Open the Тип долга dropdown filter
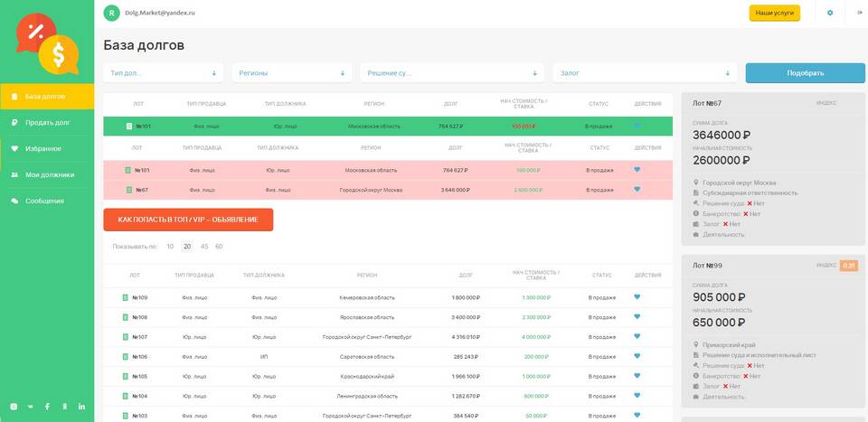This screenshot has width=868, height=422. pyautogui.click(x=163, y=73)
